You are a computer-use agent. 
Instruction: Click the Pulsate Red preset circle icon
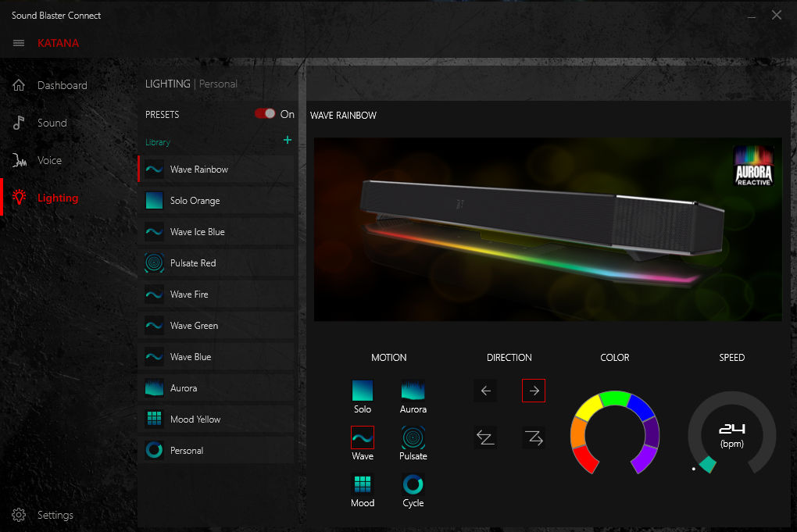(x=154, y=262)
